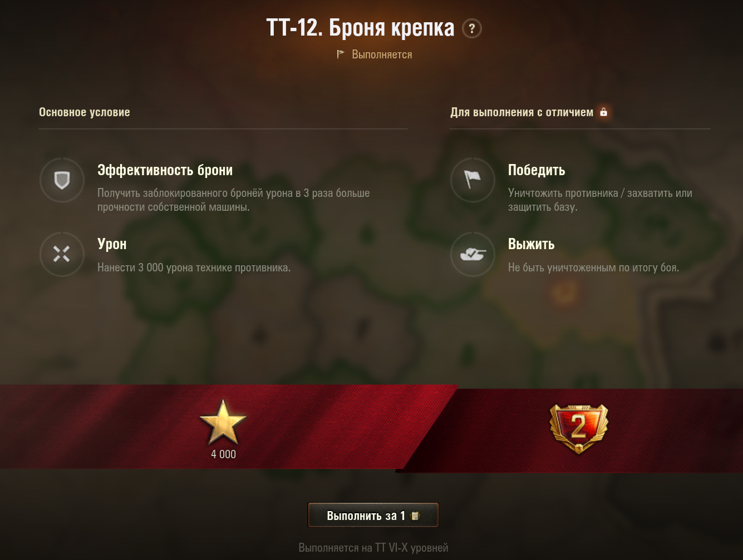This screenshot has width=743, height=560.
Task: Click the Для выполнения с отличием header
Action: (521, 112)
